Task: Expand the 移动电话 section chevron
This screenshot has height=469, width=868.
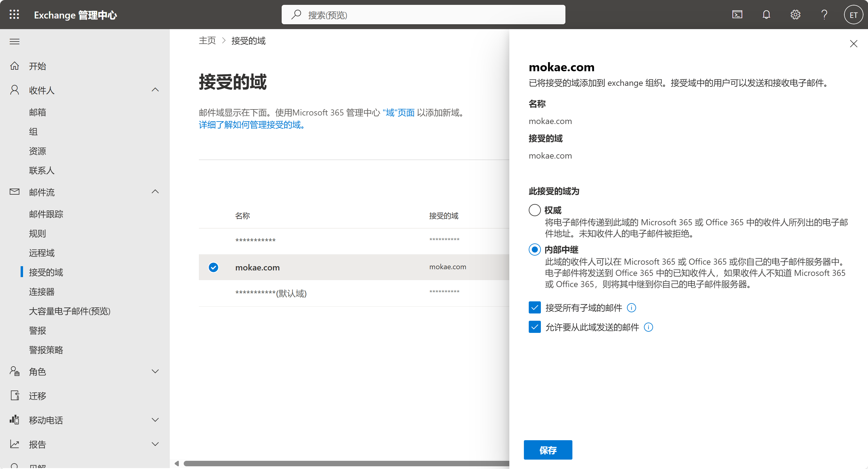Action: pos(155,420)
